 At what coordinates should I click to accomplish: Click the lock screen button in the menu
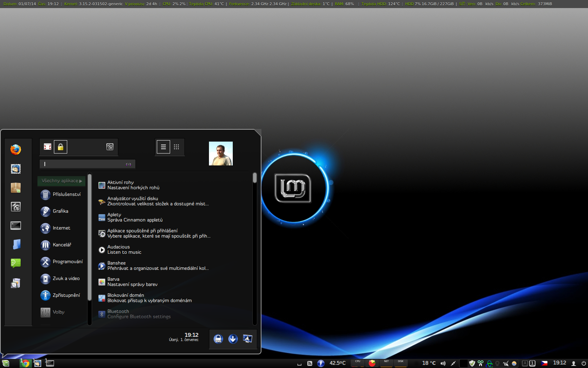[x=218, y=339]
